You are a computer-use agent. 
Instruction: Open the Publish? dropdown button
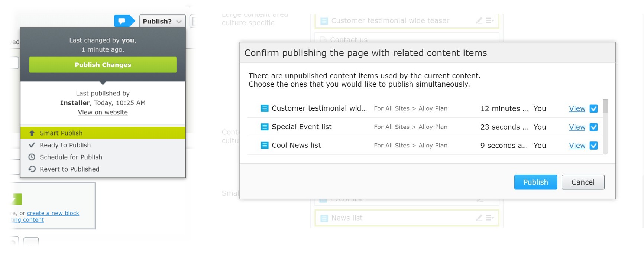(162, 21)
